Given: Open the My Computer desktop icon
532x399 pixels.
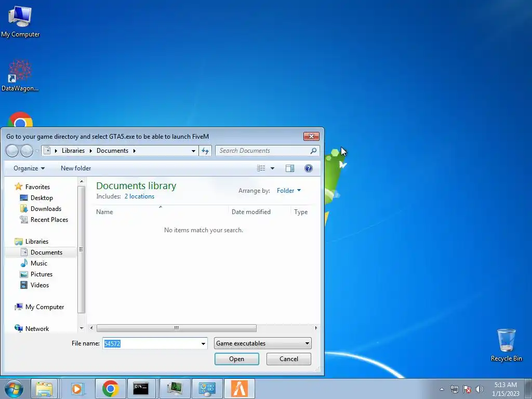Looking at the screenshot, I should coord(20,21).
